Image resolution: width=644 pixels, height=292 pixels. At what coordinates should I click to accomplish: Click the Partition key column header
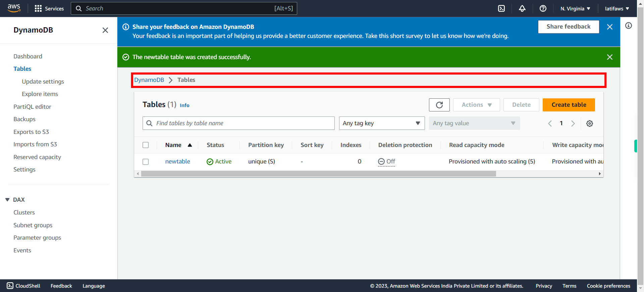coord(266,145)
